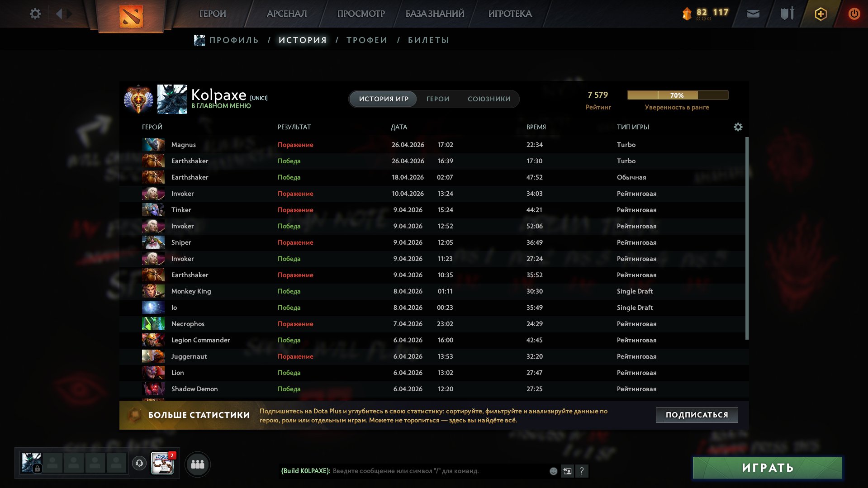Click the Tinker hero portrait
Screen dimensions: 868x488
[x=153, y=210]
